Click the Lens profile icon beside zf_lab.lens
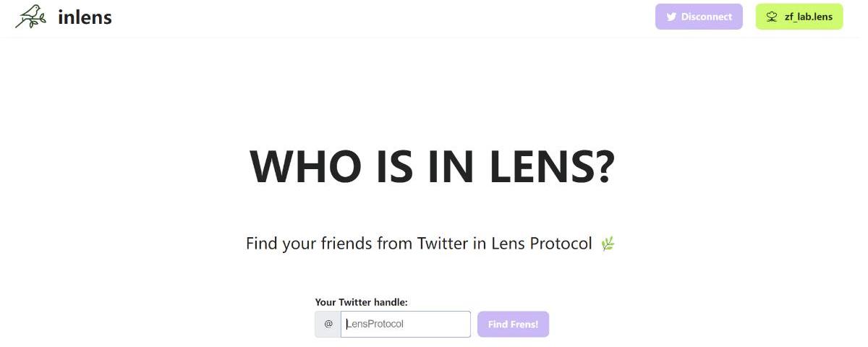 (772, 17)
